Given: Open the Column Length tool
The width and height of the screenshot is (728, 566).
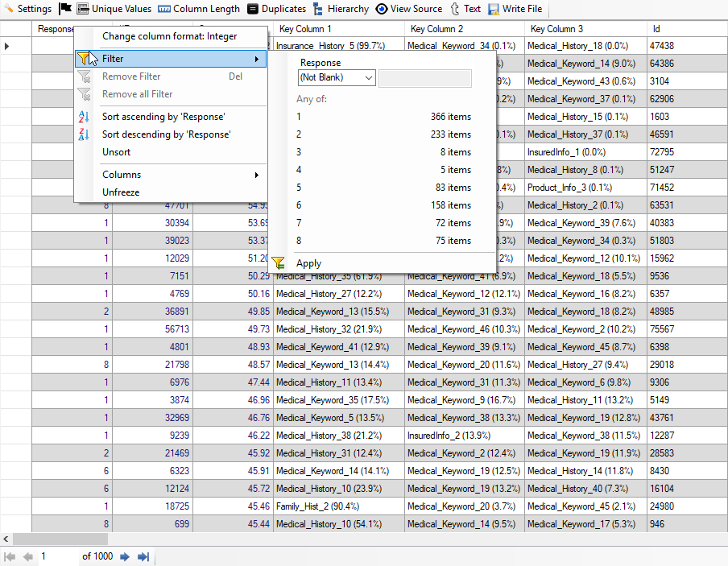Looking at the screenshot, I should (164, 9).
